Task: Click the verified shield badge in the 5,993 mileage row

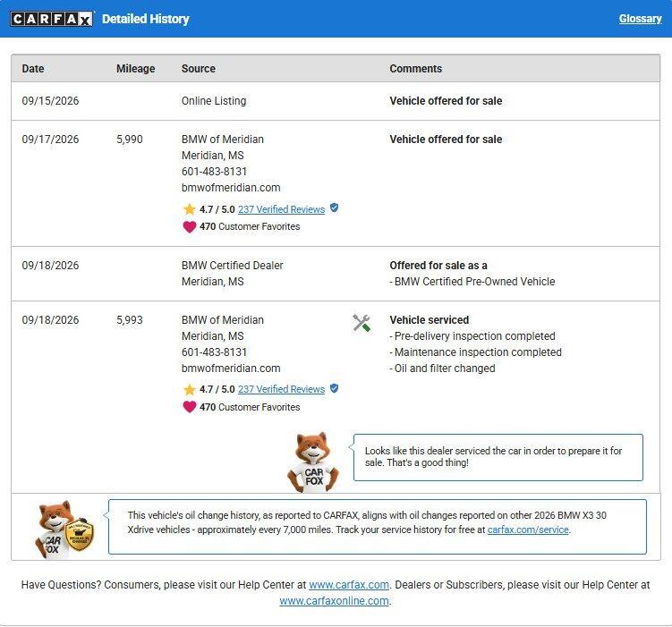Action: pyautogui.click(x=335, y=388)
